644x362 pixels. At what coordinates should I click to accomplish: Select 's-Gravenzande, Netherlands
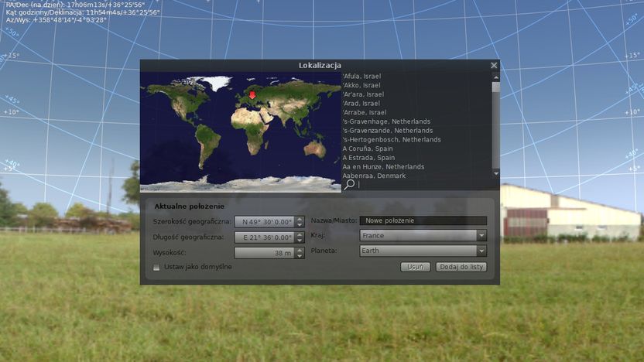pos(388,131)
